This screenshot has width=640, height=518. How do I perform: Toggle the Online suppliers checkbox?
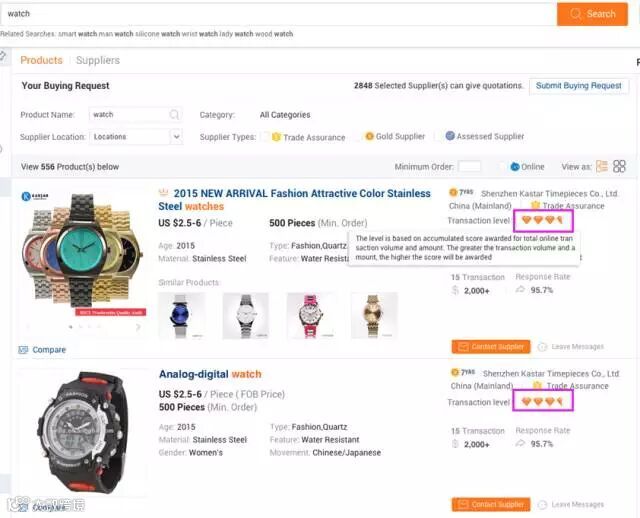tap(503, 167)
